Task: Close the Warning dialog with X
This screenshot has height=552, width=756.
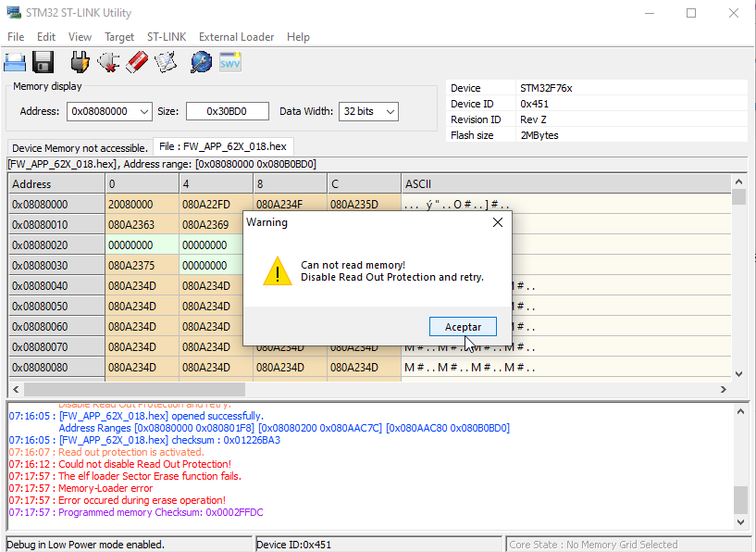Action: pyautogui.click(x=498, y=222)
